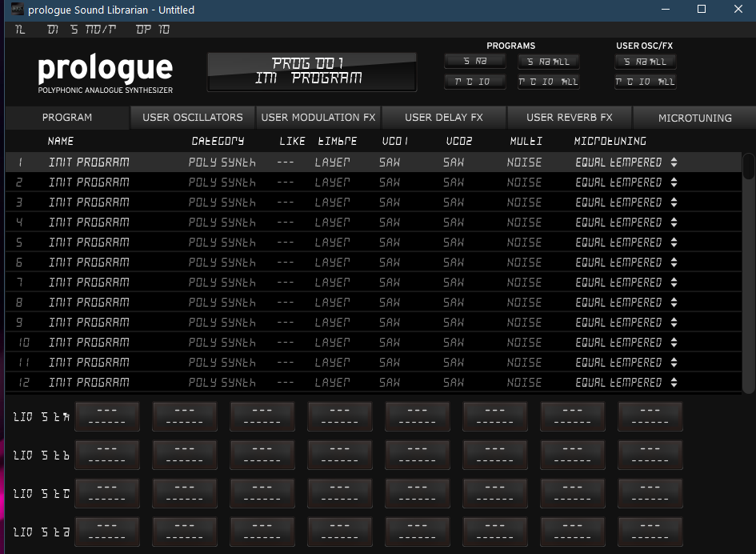Change microtuning stepper for program 10
Image resolution: width=756 pixels, height=554 pixels.
click(674, 342)
